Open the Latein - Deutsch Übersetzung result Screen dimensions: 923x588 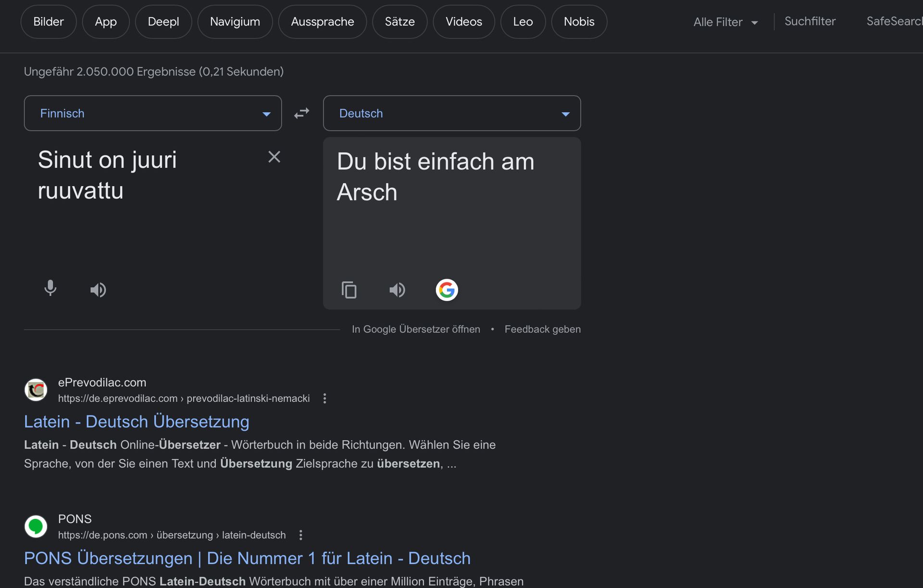[x=137, y=421]
